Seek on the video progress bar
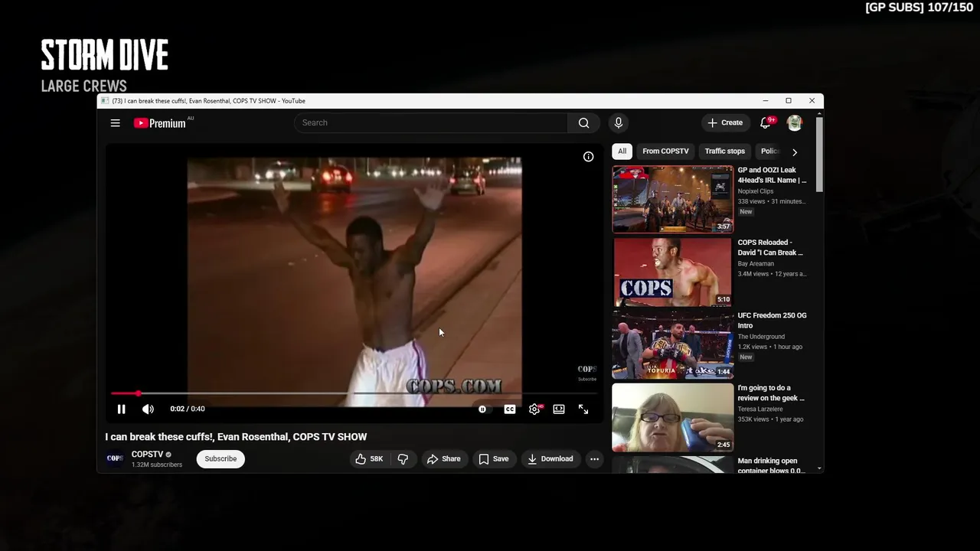The width and height of the screenshot is (980, 551). pyautogui.click(x=354, y=393)
